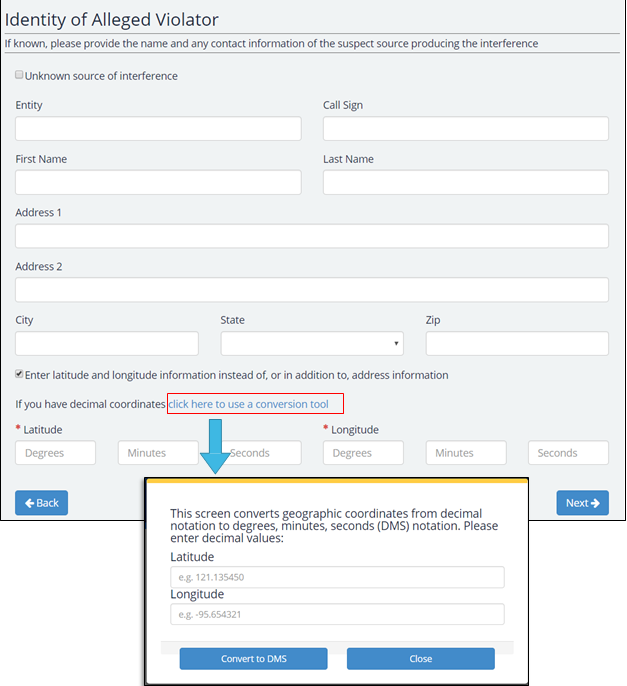The height and width of the screenshot is (686, 627).
Task: Click the City text field
Action: point(107,344)
